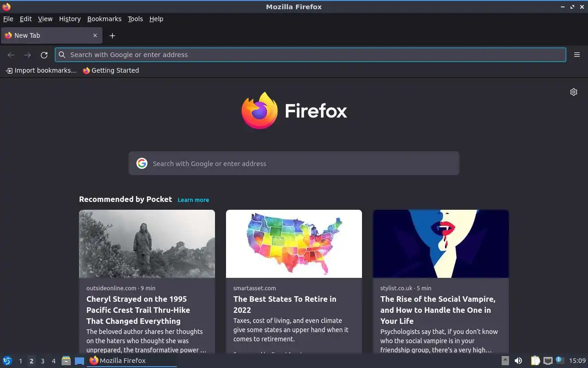Close the New Tab tab
This screenshot has width=588, height=368.
[95, 35]
